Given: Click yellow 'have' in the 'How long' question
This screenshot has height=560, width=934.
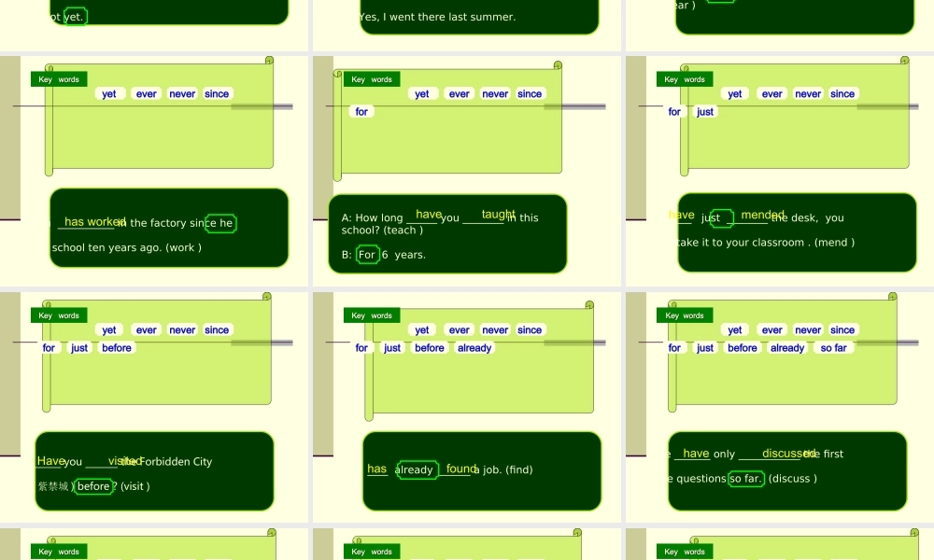Looking at the screenshot, I should (x=429, y=215).
